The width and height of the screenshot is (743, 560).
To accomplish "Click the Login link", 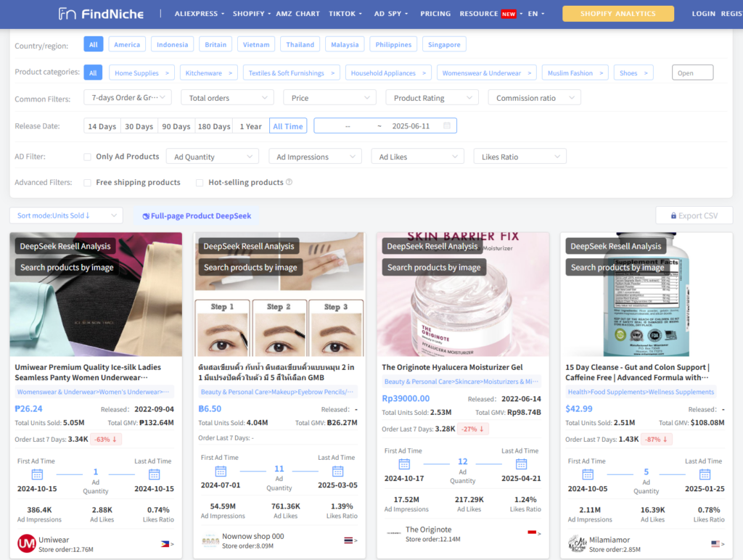I will [703, 14].
